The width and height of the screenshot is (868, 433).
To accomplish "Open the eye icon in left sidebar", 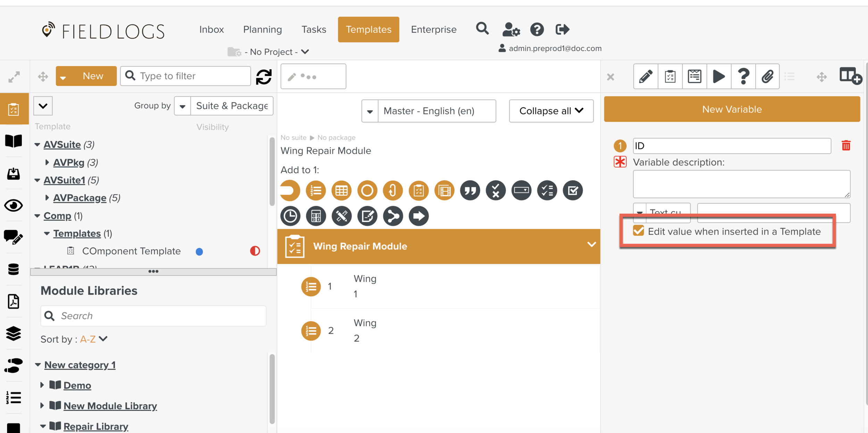I will click(14, 205).
